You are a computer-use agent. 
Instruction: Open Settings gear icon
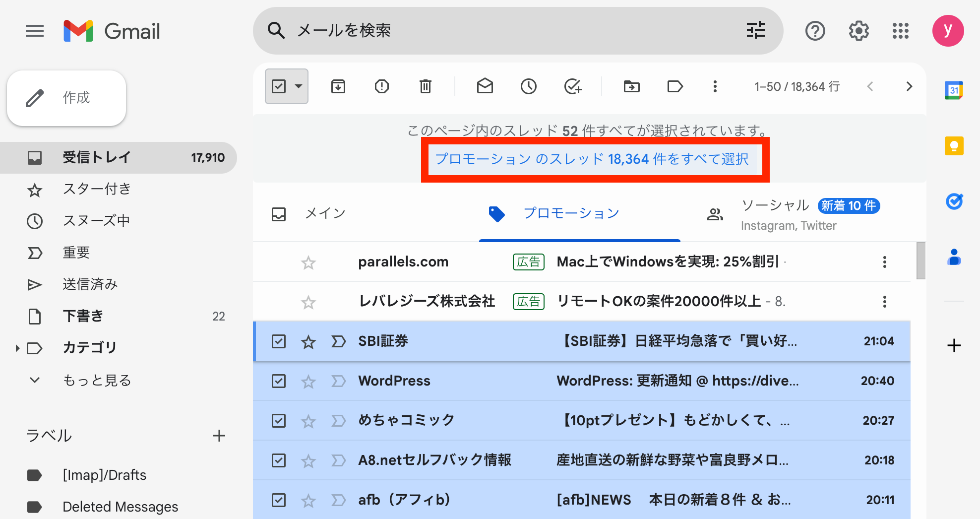coord(858,31)
